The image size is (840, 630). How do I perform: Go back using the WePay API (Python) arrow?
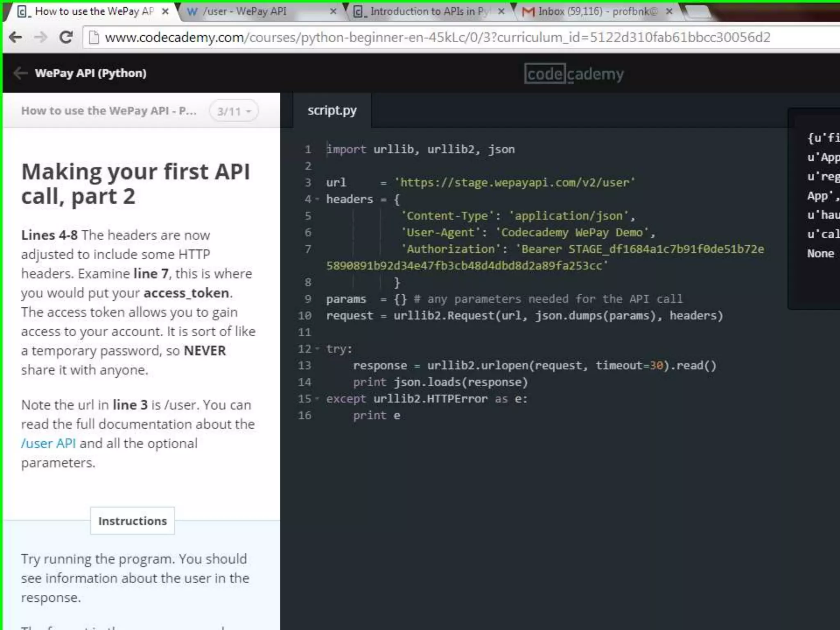point(20,73)
